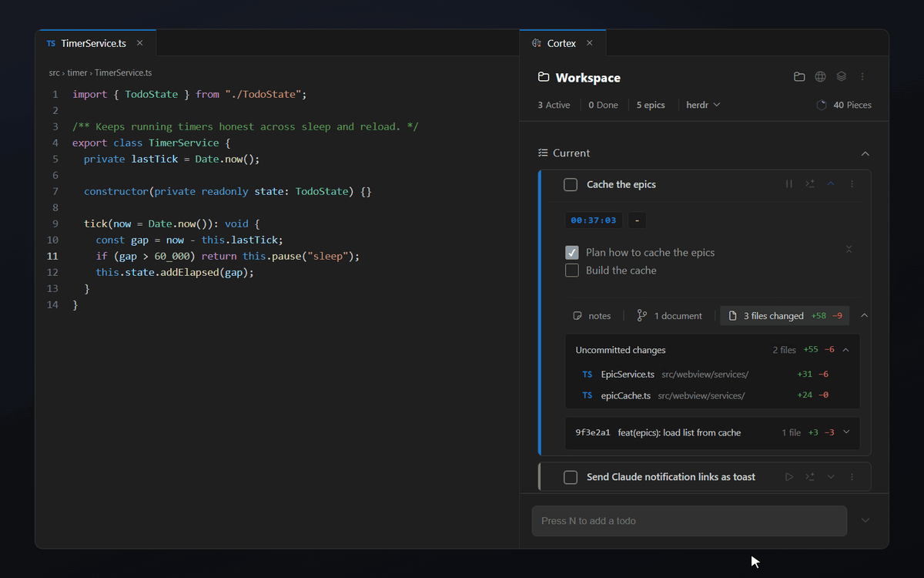Click the 'Workspace' heading text

click(x=588, y=78)
